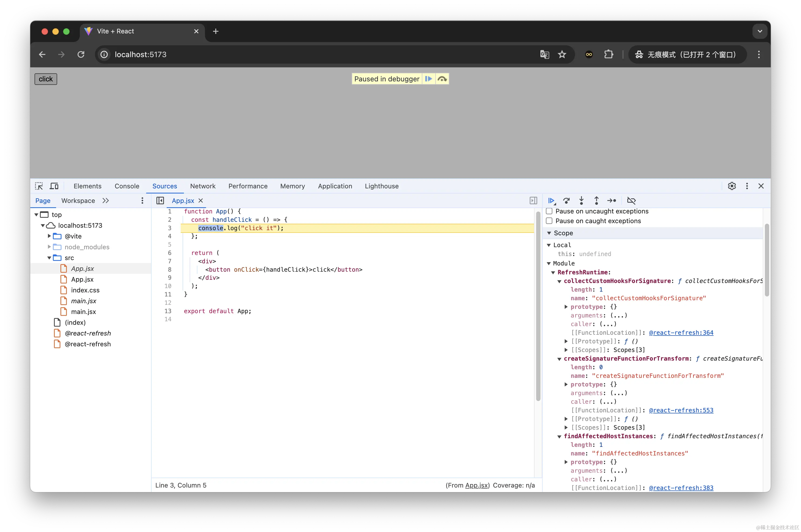This screenshot has width=801, height=532.
Task: View site information icon
Action: [x=104, y=54]
